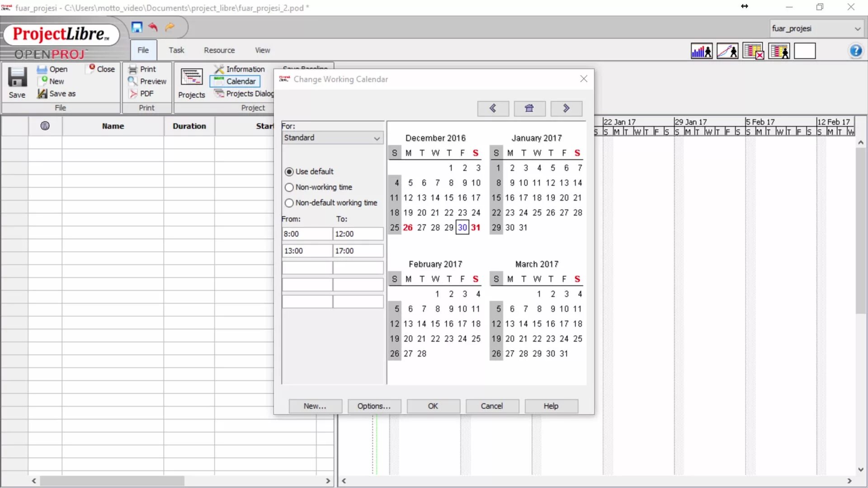Click the resource histogram chart icon
The width and height of the screenshot is (868, 488).
point(701,51)
